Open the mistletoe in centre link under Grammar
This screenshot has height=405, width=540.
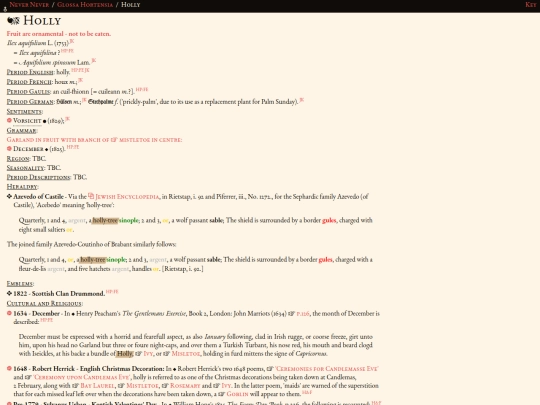[x=150, y=140]
